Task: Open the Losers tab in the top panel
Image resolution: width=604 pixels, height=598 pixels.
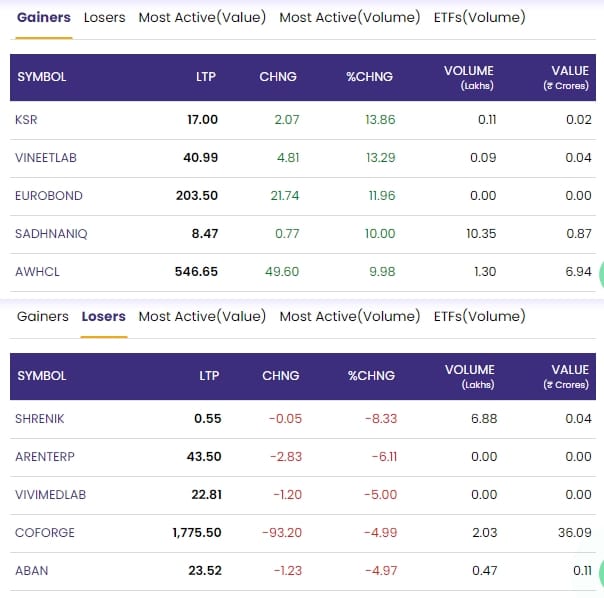Action: pos(104,17)
